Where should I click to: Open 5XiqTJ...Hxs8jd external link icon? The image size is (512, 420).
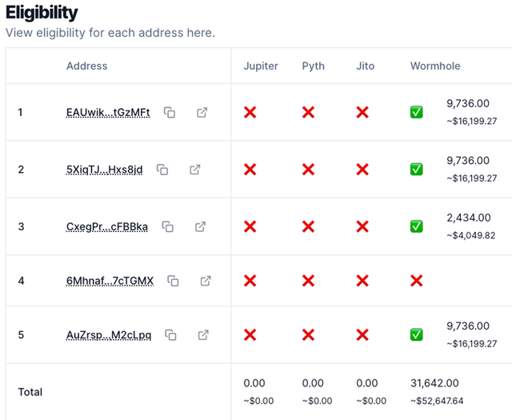click(195, 170)
